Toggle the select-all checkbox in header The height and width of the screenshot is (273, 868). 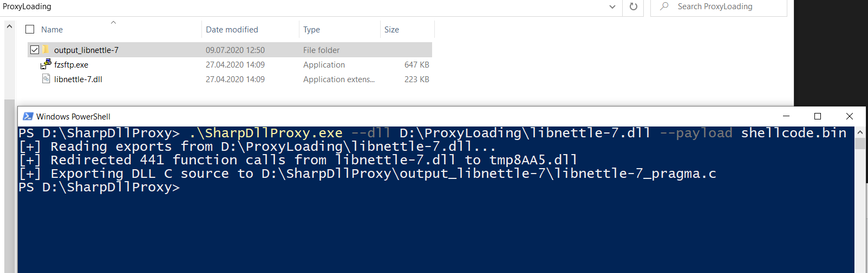pos(30,29)
